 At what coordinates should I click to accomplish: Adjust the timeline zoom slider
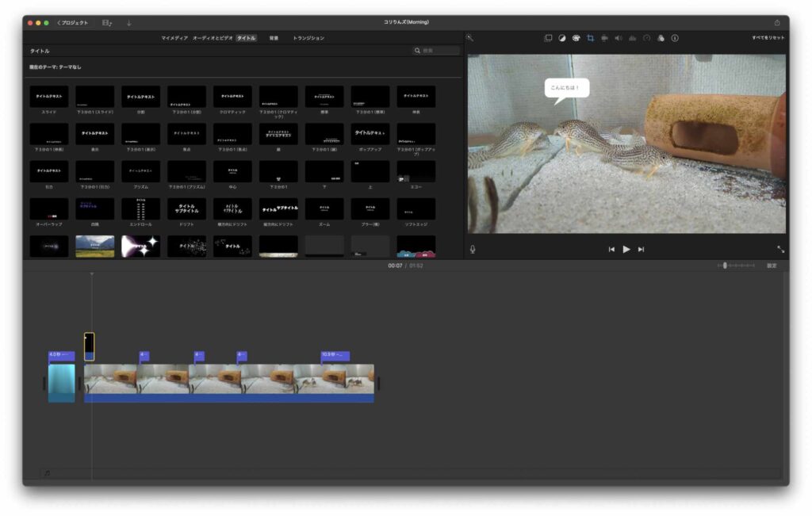(725, 266)
